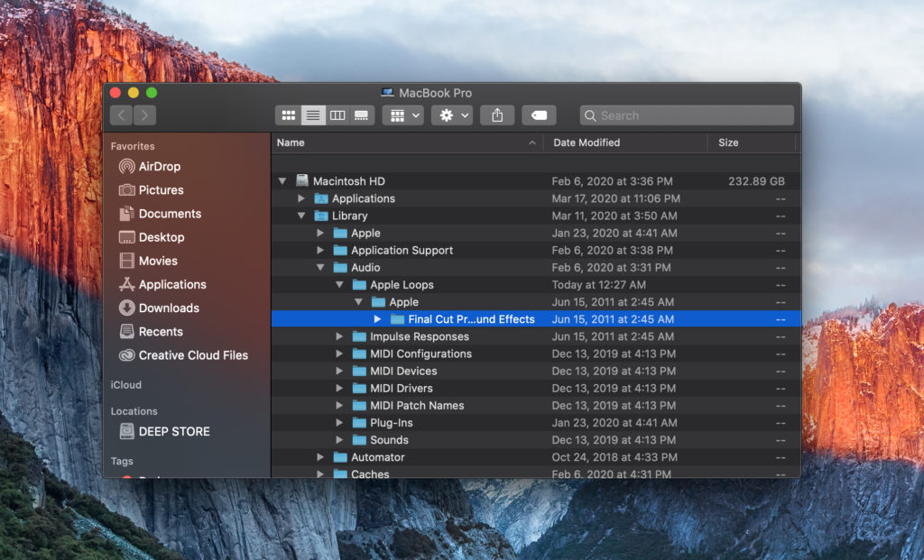The height and width of the screenshot is (560, 924).
Task: Collapse the Macintosh HD disclosure triangle
Action: click(282, 181)
